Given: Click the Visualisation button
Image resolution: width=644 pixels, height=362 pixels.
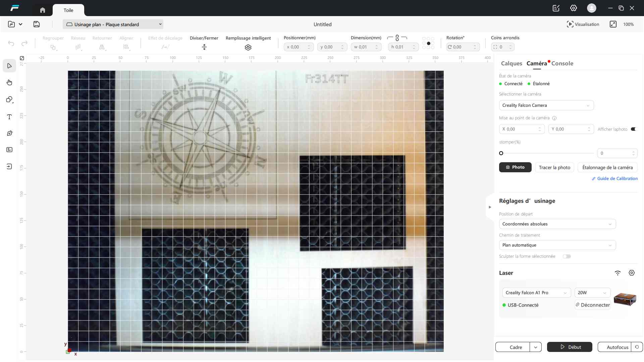Looking at the screenshot, I should coord(583,24).
